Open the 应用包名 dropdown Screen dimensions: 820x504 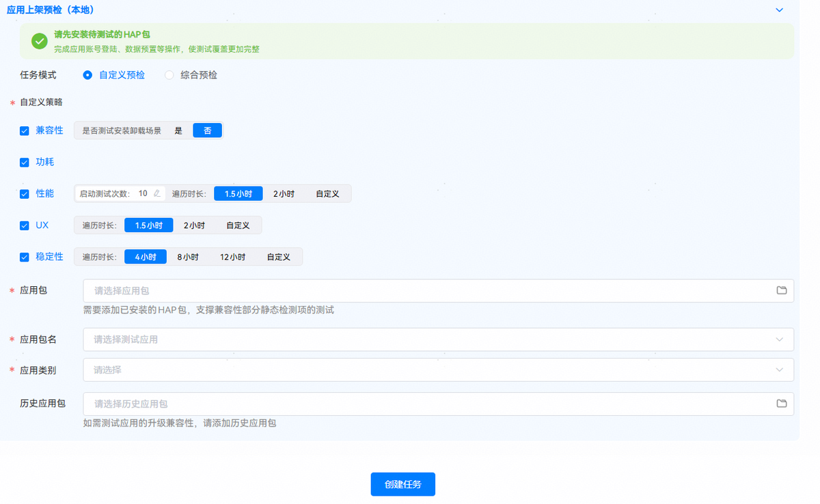click(x=437, y=339)
